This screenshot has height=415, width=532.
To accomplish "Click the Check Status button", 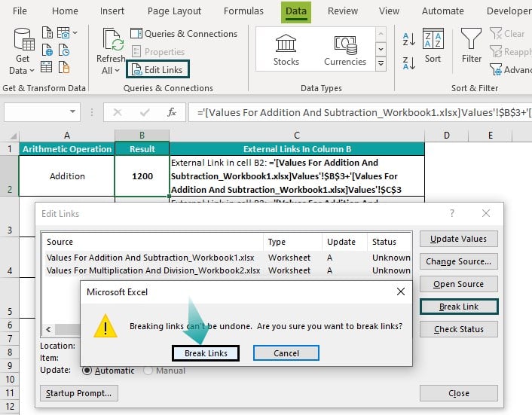I will tap(458, 329).
